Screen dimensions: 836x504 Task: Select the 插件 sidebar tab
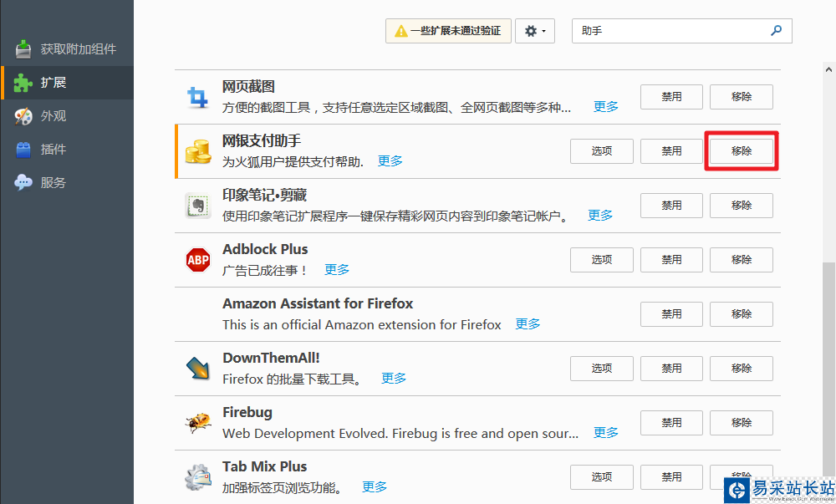click(53, 150)
